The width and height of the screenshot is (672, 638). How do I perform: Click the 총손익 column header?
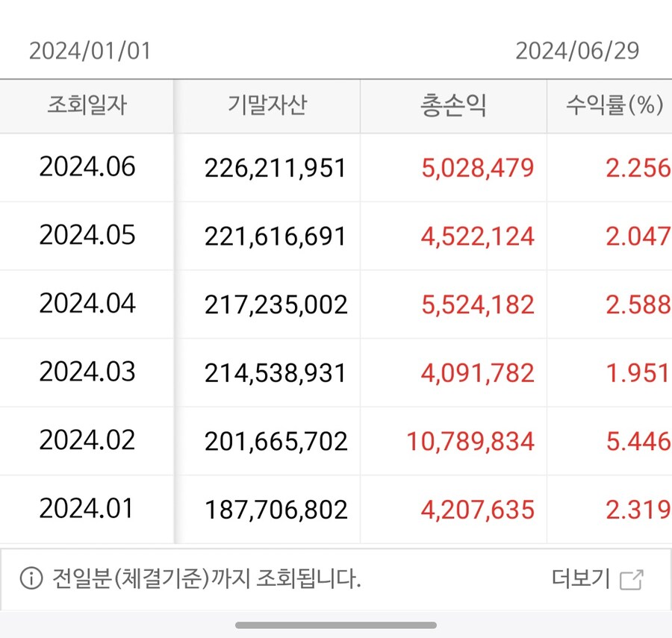click(453, 106)
